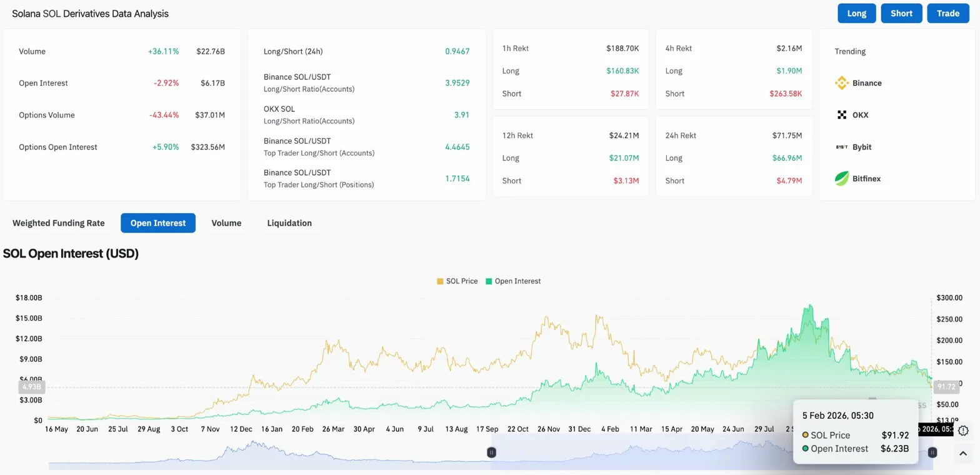980x475 pixels.
Task: Open the Bitfinex trending exchange link
Action: click(866, 179)
